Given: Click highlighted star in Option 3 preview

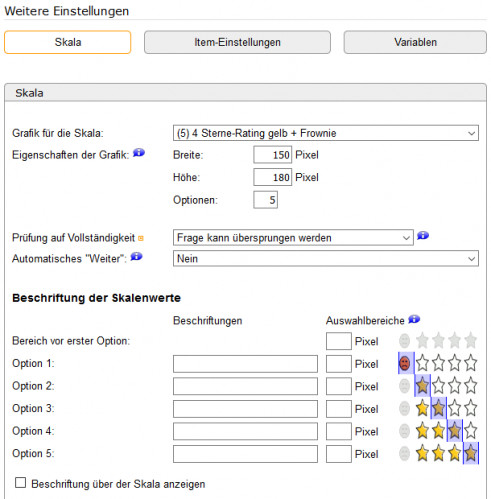Looking at the screenshot, I should pyautogui.click(x=438, y=408).
